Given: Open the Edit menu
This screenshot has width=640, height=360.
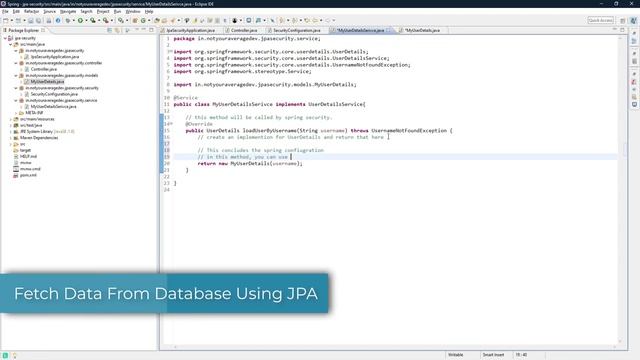Looking at the screenshot, I should pyautogui.click(x=16, y=11).
